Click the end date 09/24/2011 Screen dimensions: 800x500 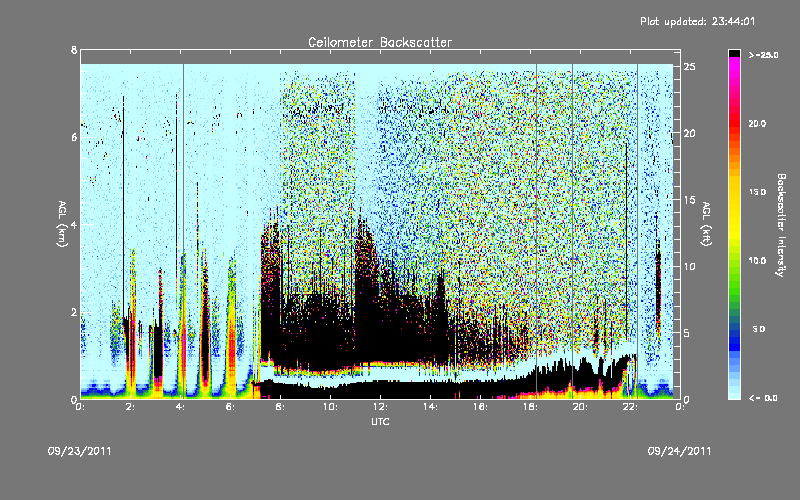pos(679,451)
